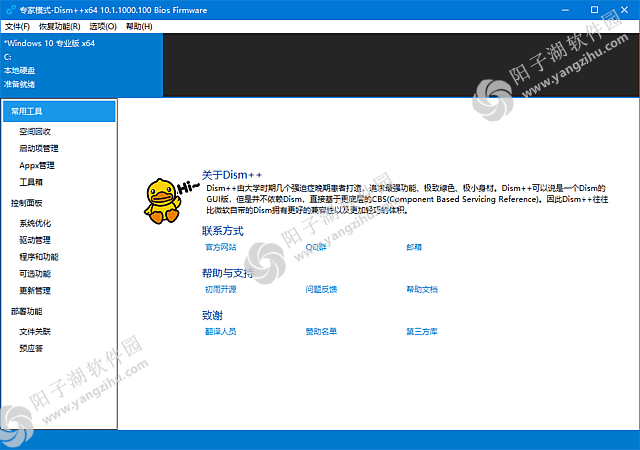Click the 准备就绪 status text
Viewport: 640px width, 450px height.
click(x=20, y=85)
